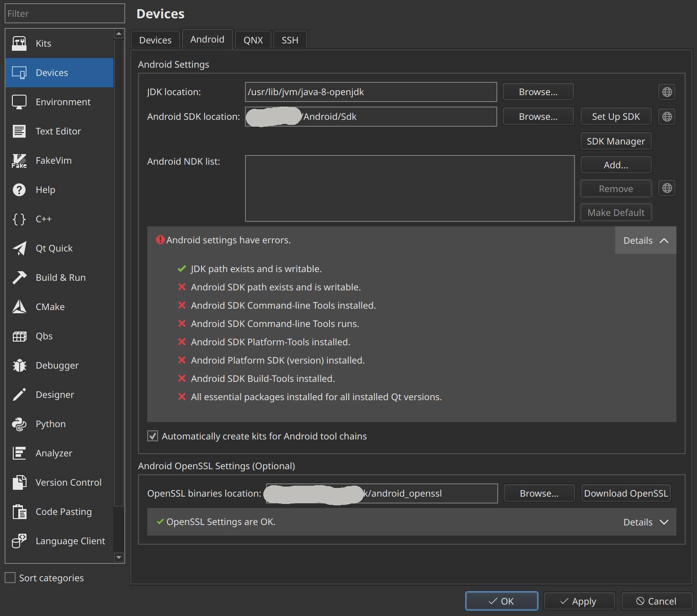Open the SDK Manager
This screenshot has height=616, width=697.
pyautogui.click(x=616, y=141)
